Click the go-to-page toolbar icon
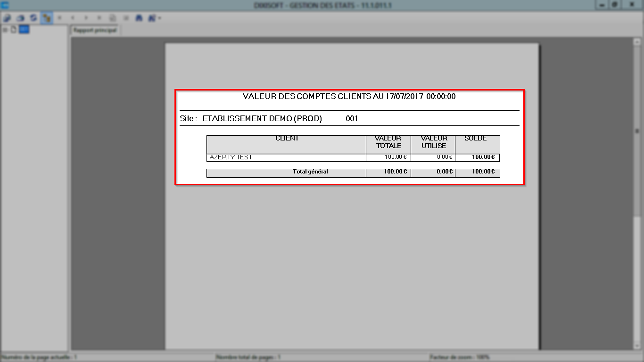The width and height of the screenshot is (644, 362). pyautogui.click(x=113, y=18)
